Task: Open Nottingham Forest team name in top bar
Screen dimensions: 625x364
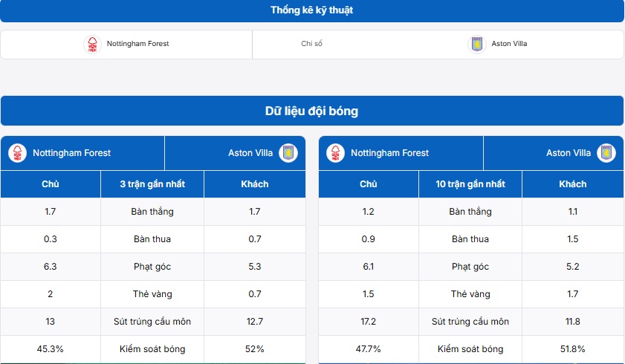Action: pos(137,44)
